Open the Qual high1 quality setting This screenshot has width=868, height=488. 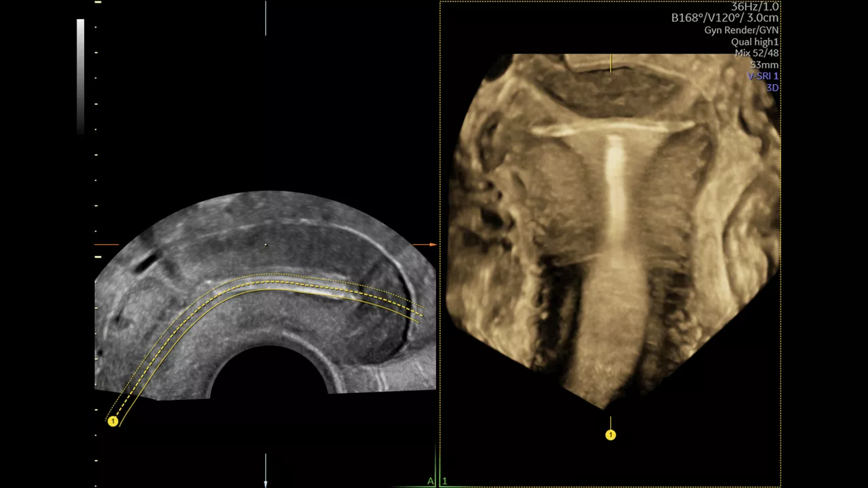pyautogui.click(x=755, y=42)
